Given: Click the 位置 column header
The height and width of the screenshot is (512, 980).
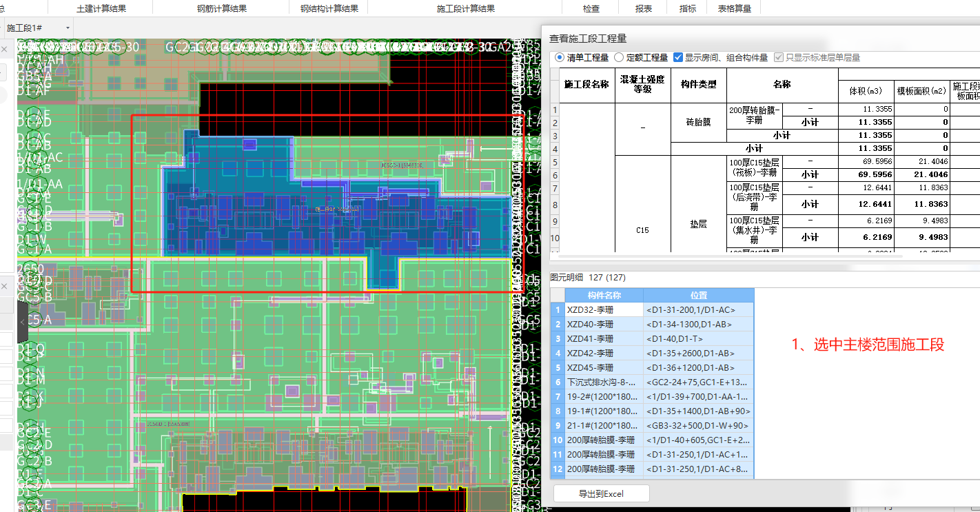Looking at the screenshot, I should pos(699,295).
